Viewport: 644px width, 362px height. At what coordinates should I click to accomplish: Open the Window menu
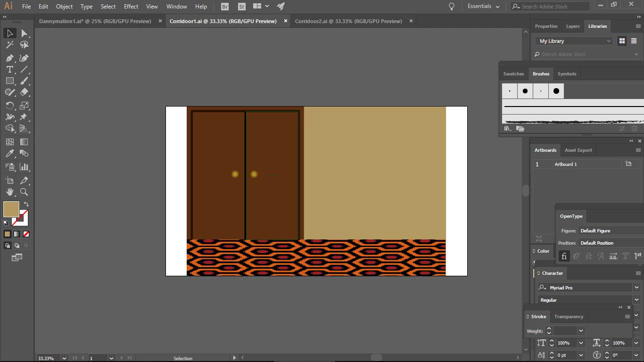pyautogui.click(x=177, y=7)
